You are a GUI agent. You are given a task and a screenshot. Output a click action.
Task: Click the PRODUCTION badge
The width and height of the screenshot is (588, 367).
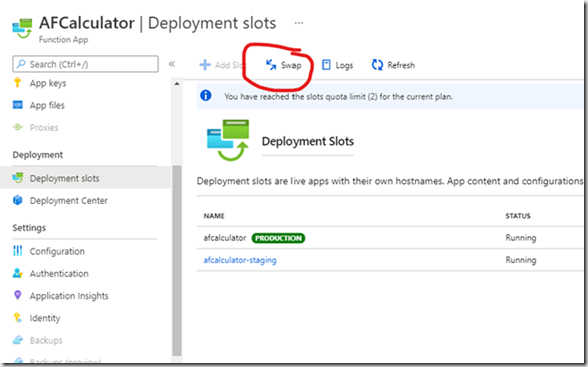coord(278,238)
